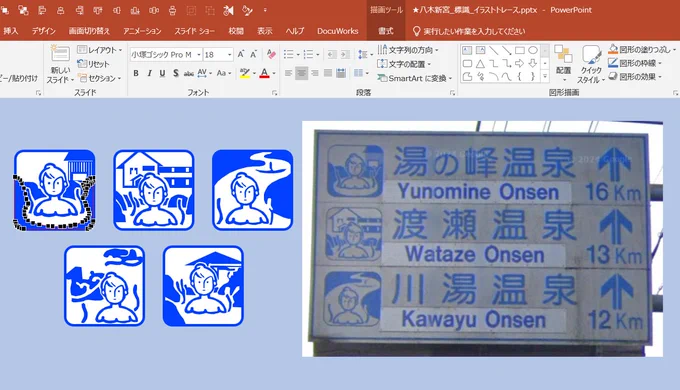Select the rectangle shape in gallery
680x390 pixels.
click(x=520, y=50)
